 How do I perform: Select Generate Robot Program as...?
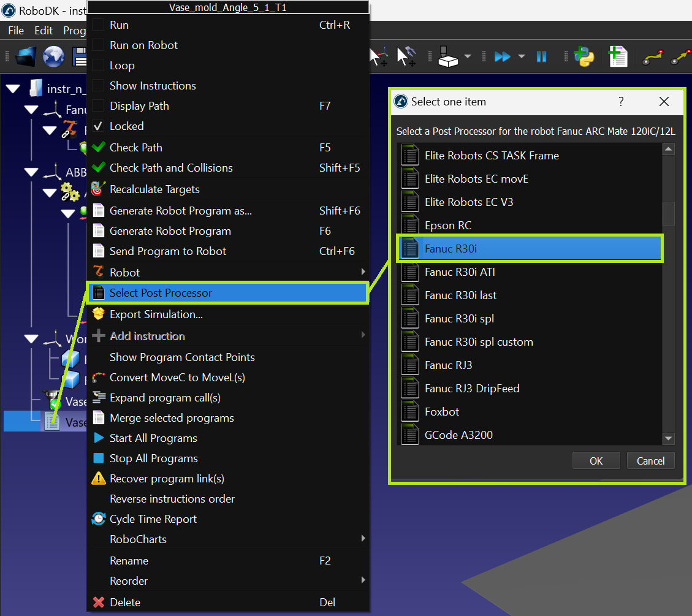coord(228,211)
